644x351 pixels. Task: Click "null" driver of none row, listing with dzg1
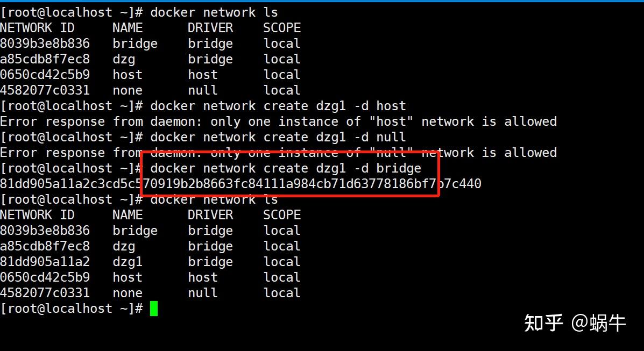pos(202,293)
